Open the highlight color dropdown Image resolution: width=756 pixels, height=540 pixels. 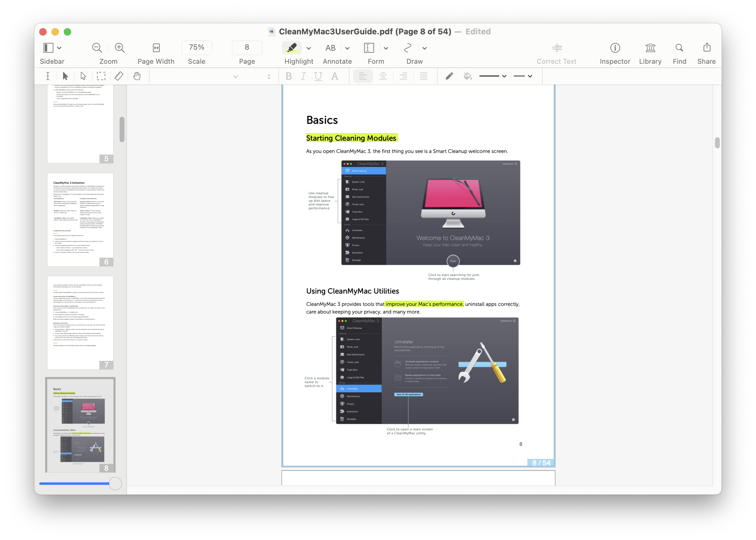coord(308,48)
